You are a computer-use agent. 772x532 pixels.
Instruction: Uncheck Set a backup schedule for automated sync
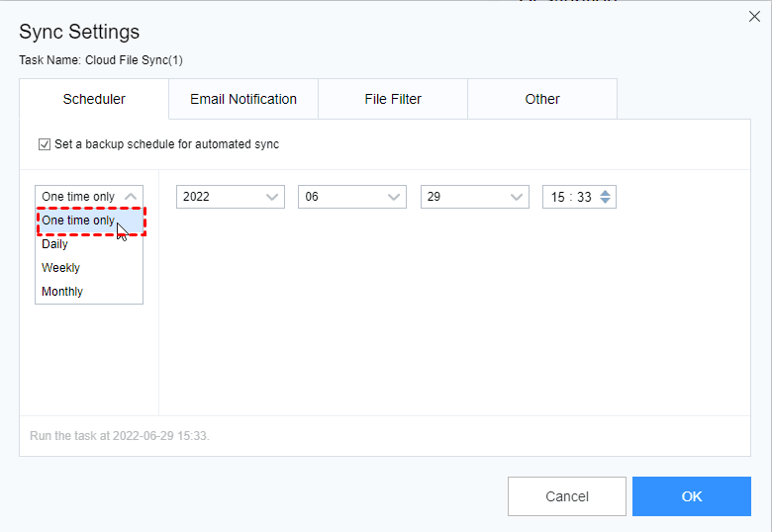click(x=45, y=144)
